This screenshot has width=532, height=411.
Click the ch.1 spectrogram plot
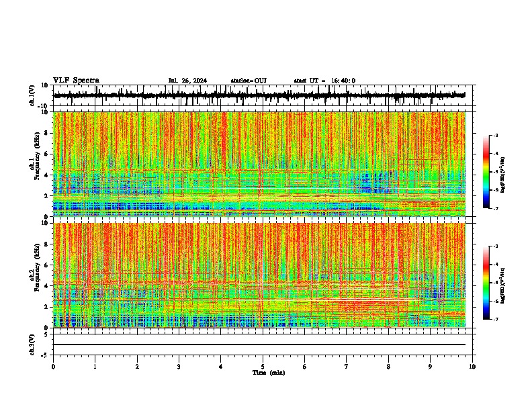[259, 164]
